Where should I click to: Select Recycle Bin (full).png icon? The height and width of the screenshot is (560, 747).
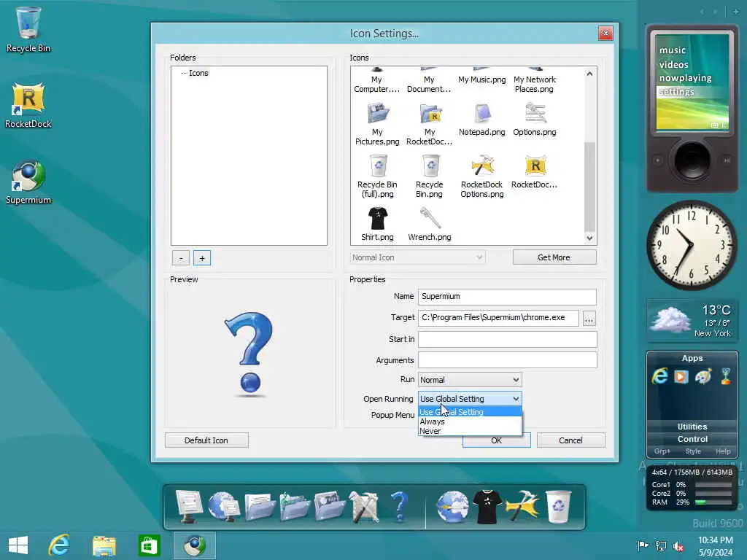point(377,176)
